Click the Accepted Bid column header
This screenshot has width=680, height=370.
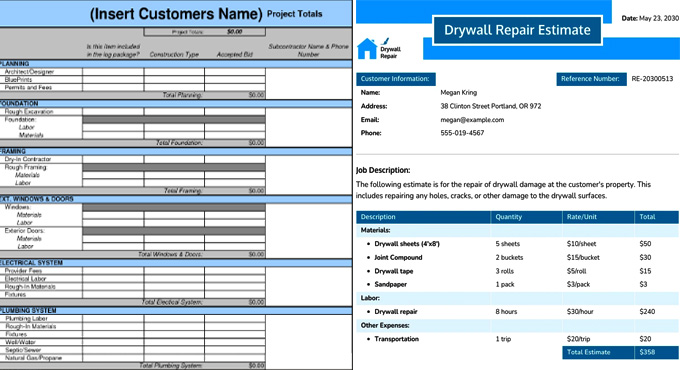(x=235, y=55)
